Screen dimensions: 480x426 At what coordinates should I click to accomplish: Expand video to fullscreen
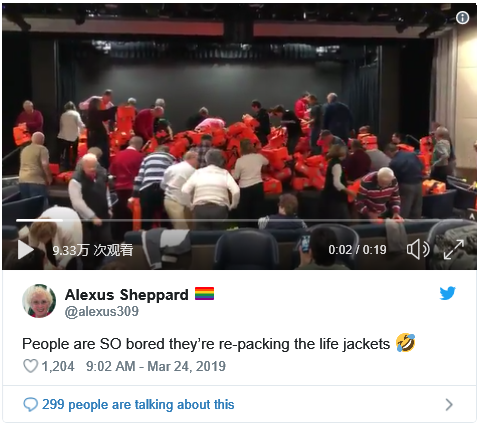click(x=454, y=249)
